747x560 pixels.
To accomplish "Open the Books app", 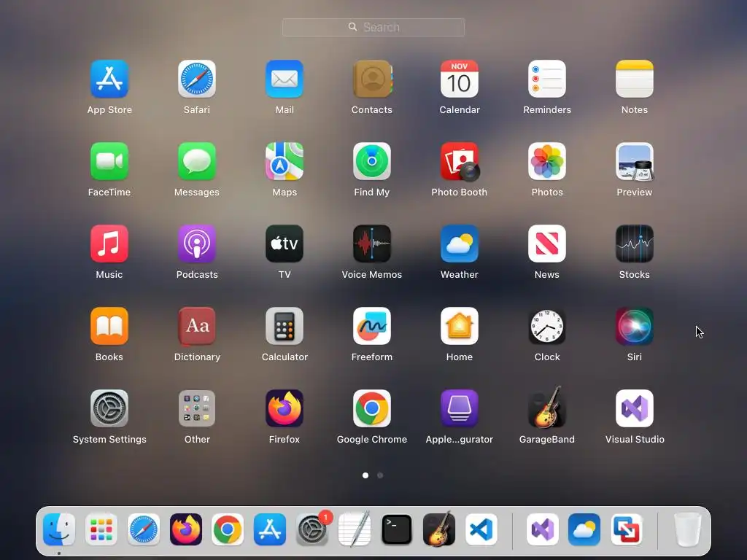I will tap(109, 326).
